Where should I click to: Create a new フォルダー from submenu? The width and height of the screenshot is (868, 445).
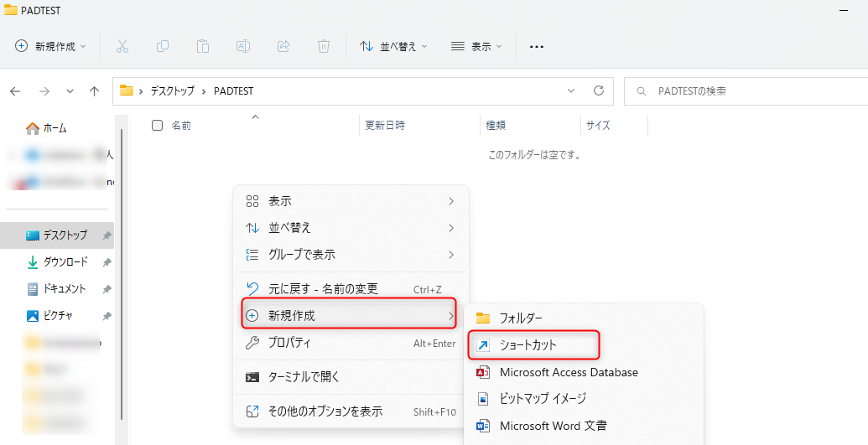tap(584, 318)
